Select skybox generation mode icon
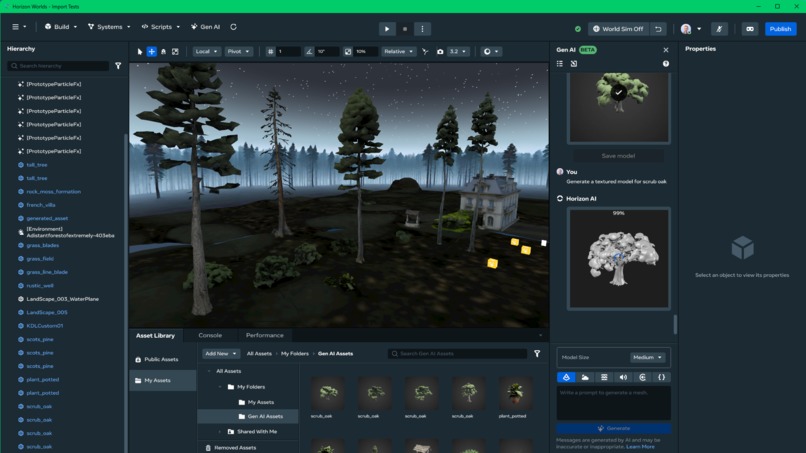 (585, 377)
